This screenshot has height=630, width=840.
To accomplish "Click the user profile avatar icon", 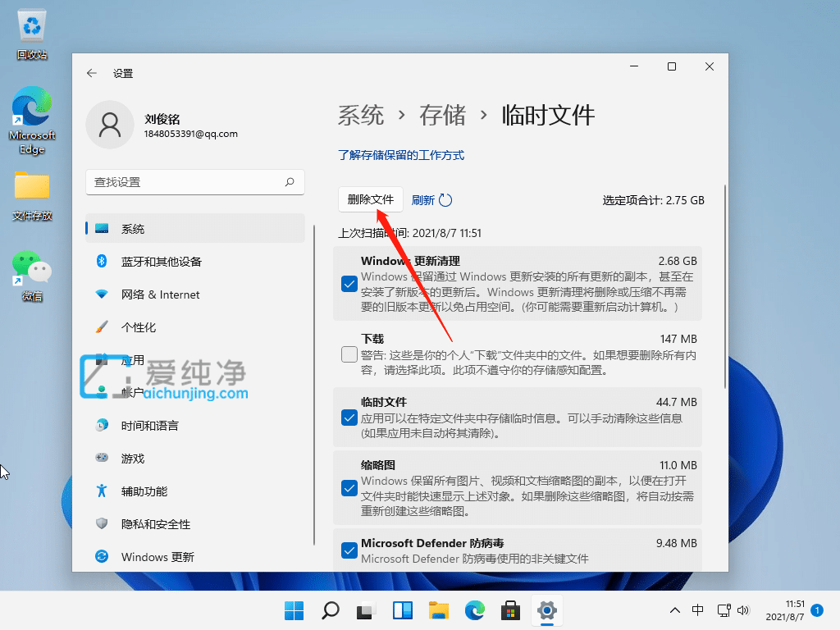I will (110, 125).
